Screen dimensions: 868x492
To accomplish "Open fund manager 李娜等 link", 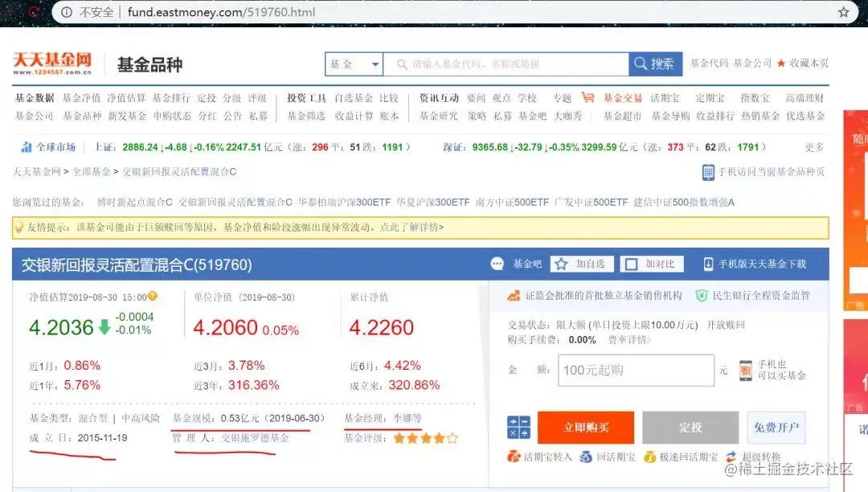I will pos(407,418).
